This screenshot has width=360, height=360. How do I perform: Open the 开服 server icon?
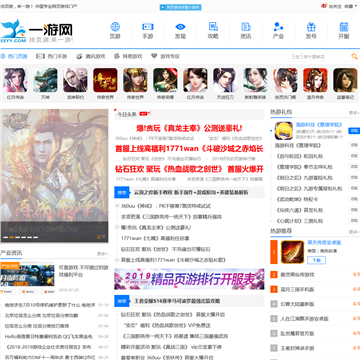pos(344,27)
